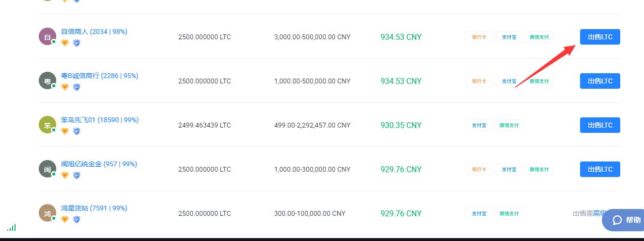Image resolution: width=644 pixels, height=241 pixels.
Task: Click 银行卡 payment tag on 自信商人 row
Action: pyautogui.click(x=479, y=37)
